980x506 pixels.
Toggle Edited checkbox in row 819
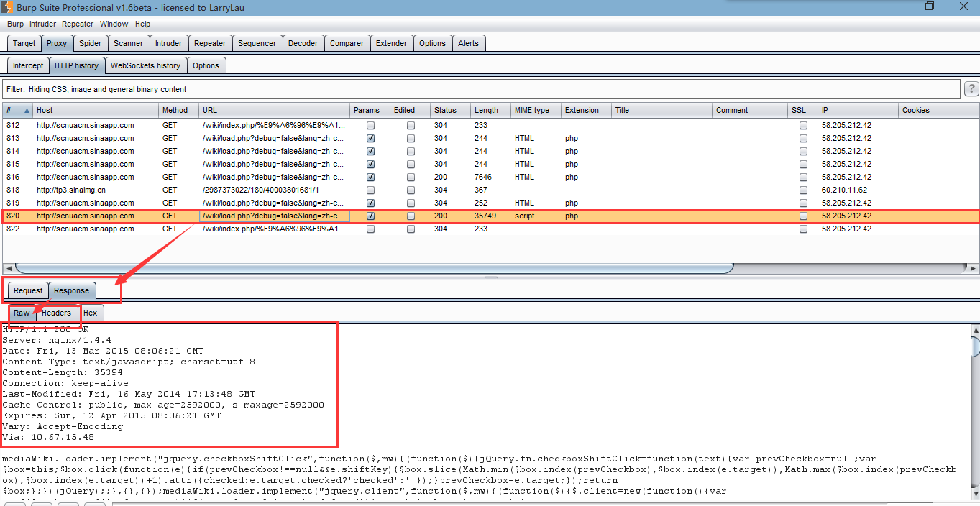point(411,203)
